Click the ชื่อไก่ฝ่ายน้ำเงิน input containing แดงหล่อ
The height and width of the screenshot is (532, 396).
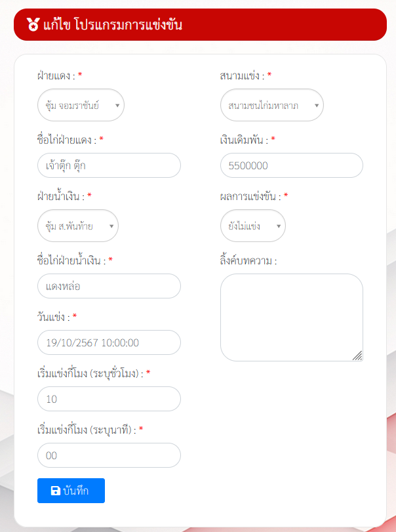[109, 286]
